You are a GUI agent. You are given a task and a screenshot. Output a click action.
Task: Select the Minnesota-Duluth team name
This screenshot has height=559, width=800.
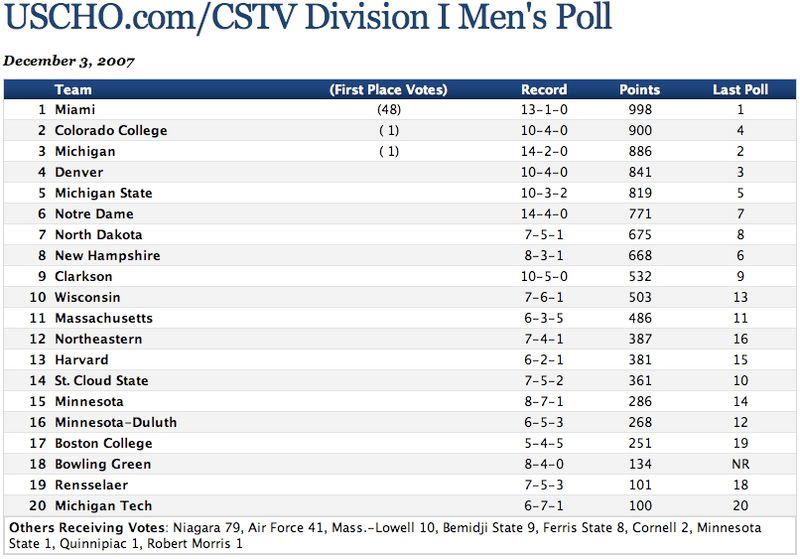click(116, 422)
